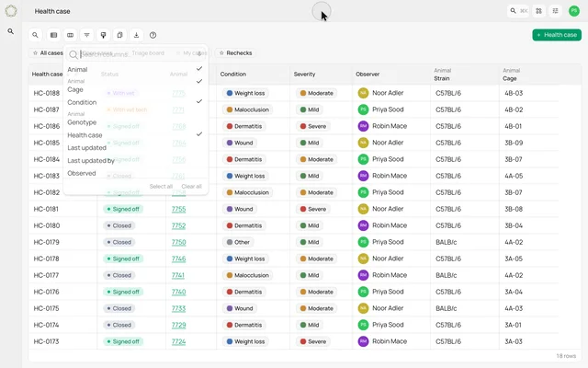Click Closed status in HC-0180 row
The width and height of the screenshot is (588, 368).
tap(119, 225)
